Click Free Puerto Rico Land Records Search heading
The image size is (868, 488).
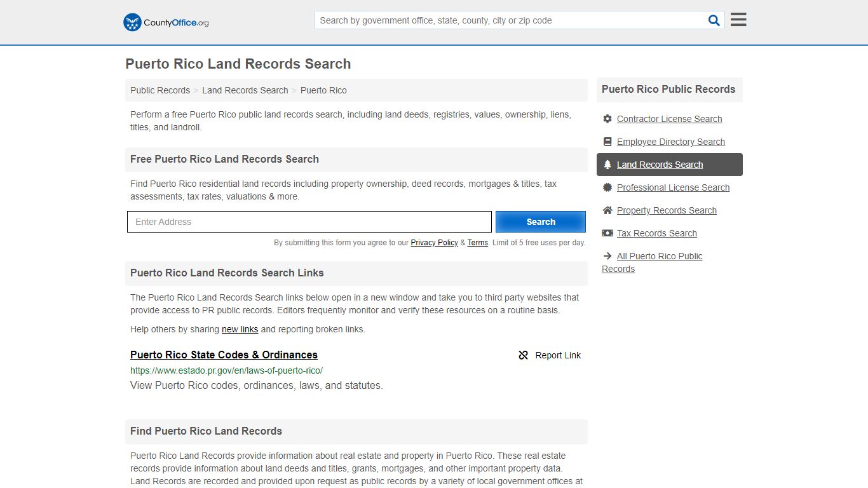[x=224, y=159]
